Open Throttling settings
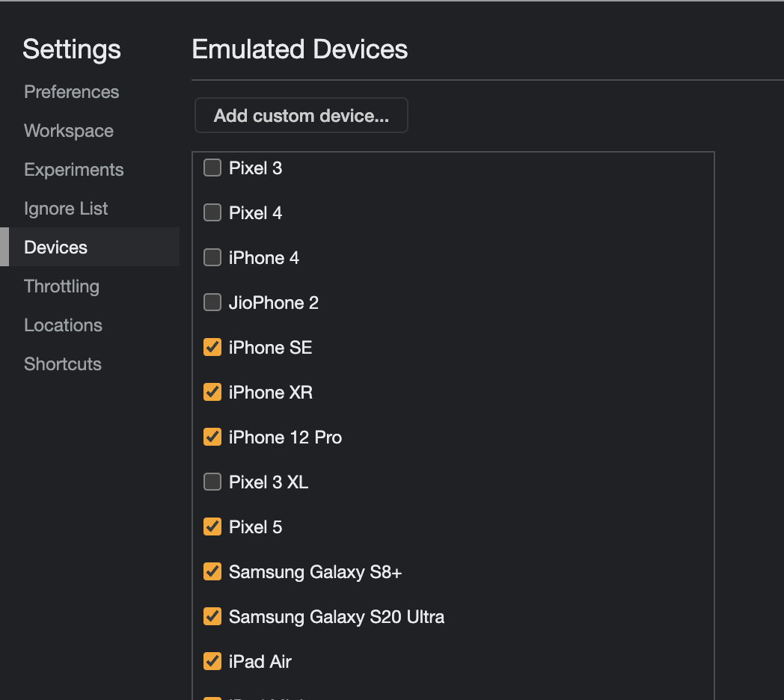 click(61, 286)
